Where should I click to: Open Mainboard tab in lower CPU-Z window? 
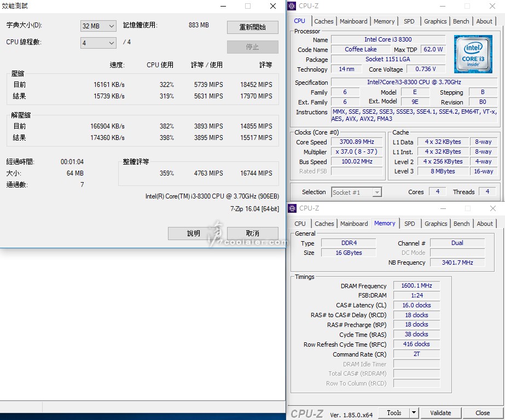354,224
